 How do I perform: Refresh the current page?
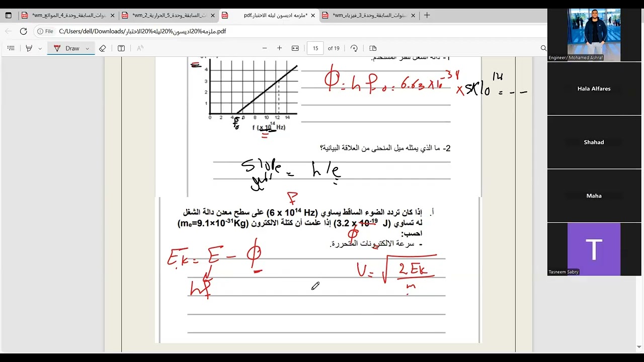23,31
